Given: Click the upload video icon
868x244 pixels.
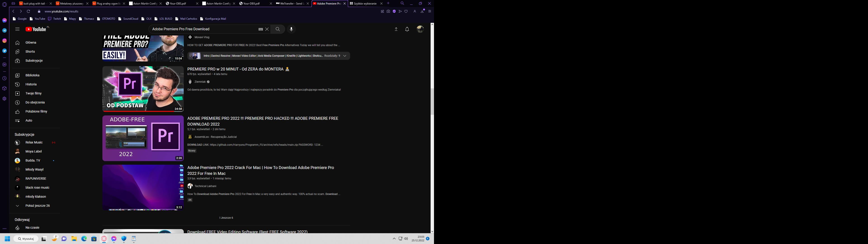Looking at the screenshot, I should coord(396,29).
